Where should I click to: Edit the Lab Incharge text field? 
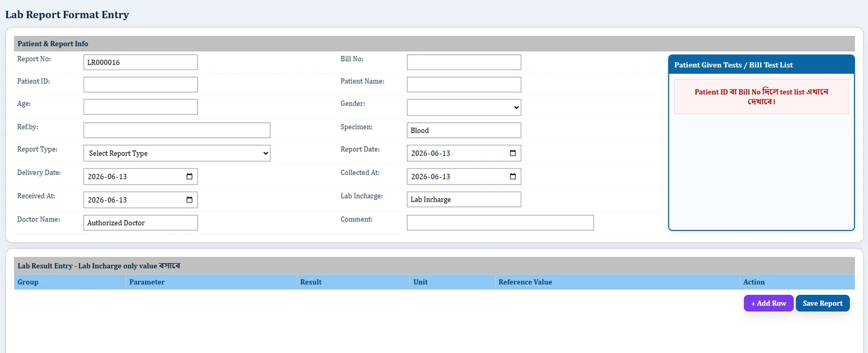[x=464, y=199]
